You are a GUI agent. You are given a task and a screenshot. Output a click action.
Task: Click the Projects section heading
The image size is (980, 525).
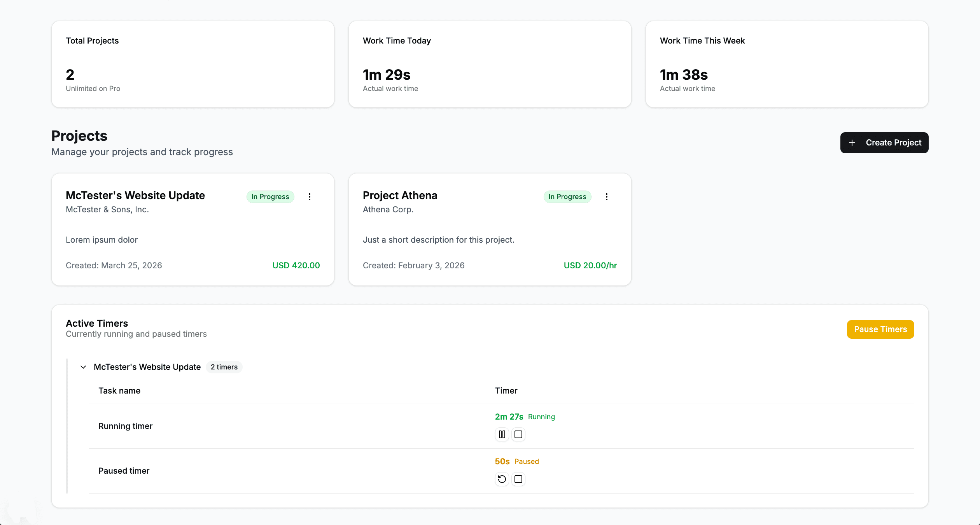79,136
